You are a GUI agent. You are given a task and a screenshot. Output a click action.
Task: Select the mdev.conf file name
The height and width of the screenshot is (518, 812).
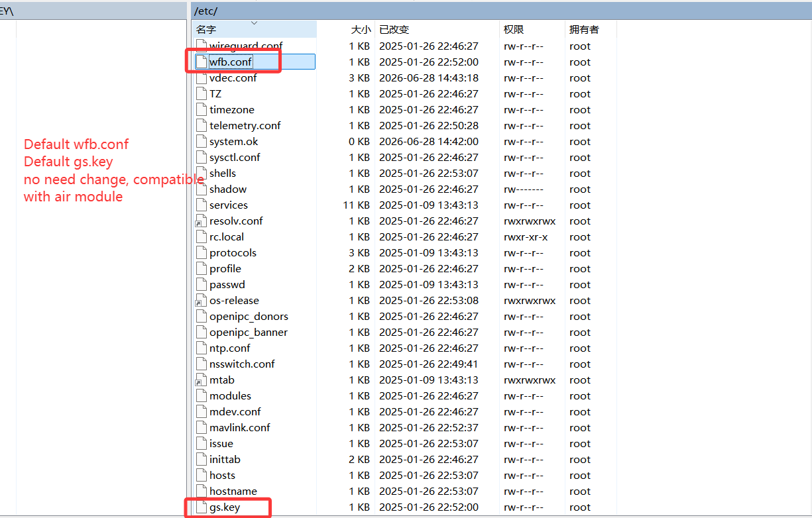tap(235, 411)
